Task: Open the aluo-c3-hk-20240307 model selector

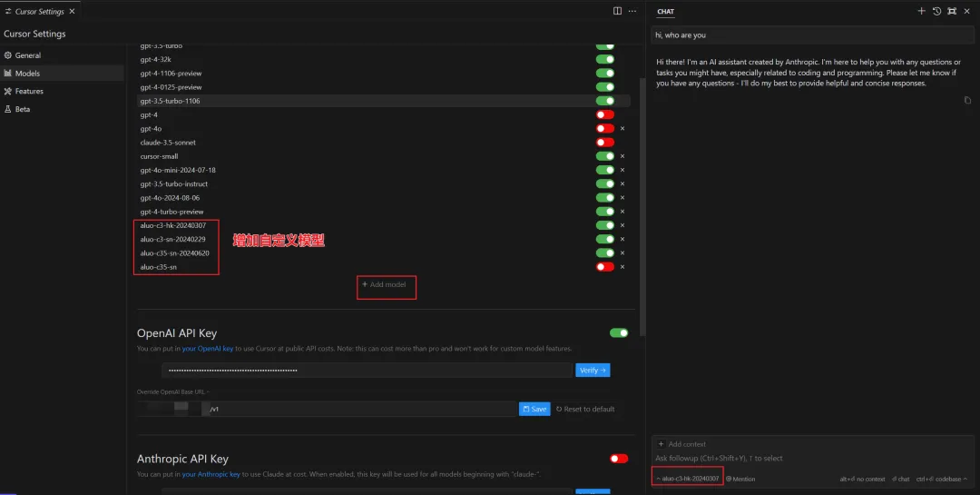Action: click(688, 479)
